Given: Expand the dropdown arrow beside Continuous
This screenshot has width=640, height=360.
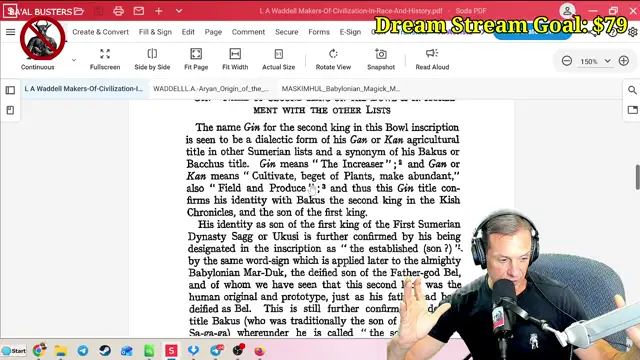Looking at the screenshot, I should pos(74,60).
